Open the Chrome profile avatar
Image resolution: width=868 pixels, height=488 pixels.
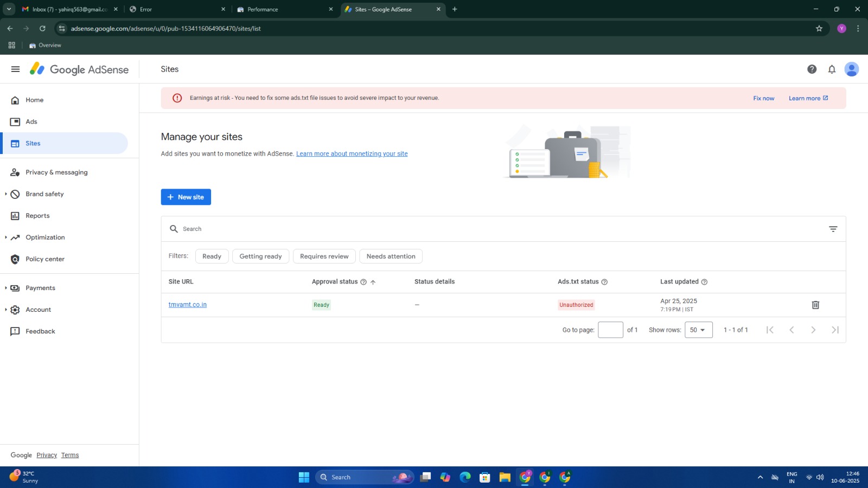coord(841,28)
